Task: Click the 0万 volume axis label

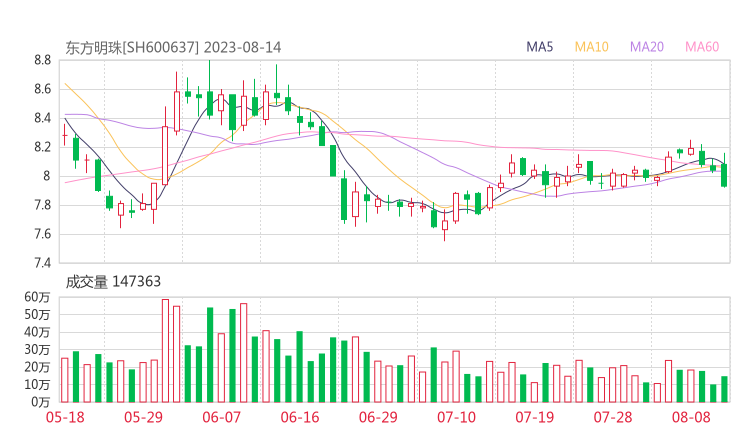Action: (x=41, y=402)
